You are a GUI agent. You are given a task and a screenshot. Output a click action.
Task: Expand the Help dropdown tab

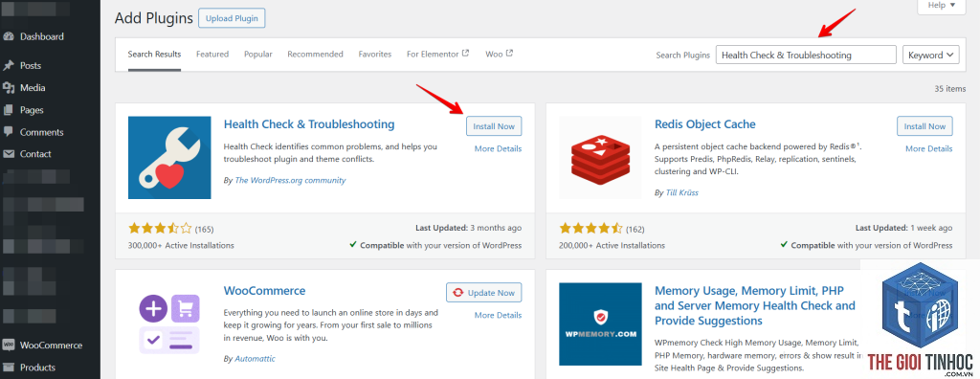point(942,5)
